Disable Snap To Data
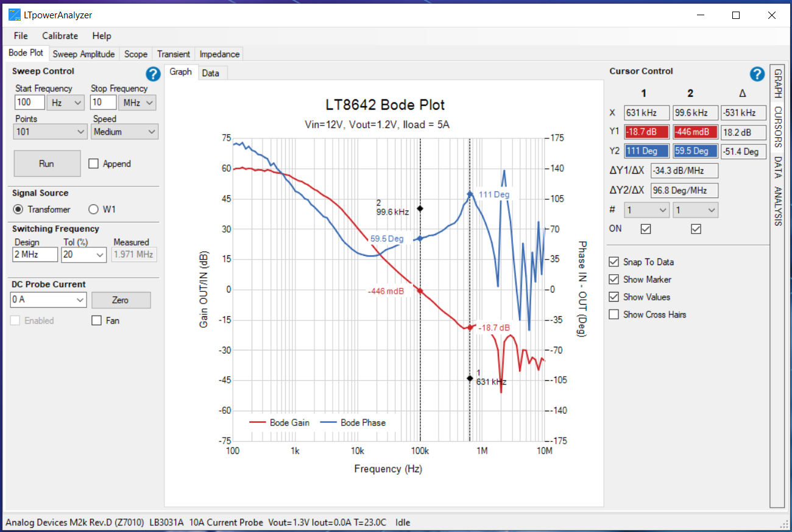Viewport: 792px width, 532px height. tap(614, 262)
